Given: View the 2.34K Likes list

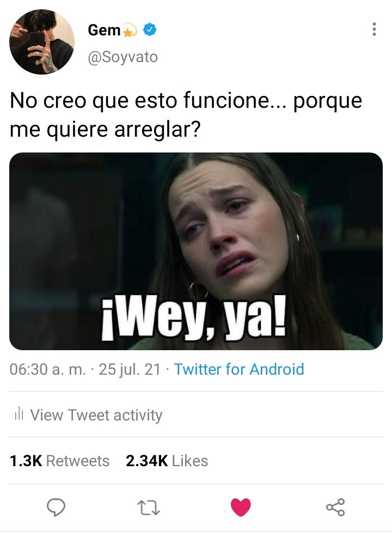Looking at the screenshot, I should [167, 461].
